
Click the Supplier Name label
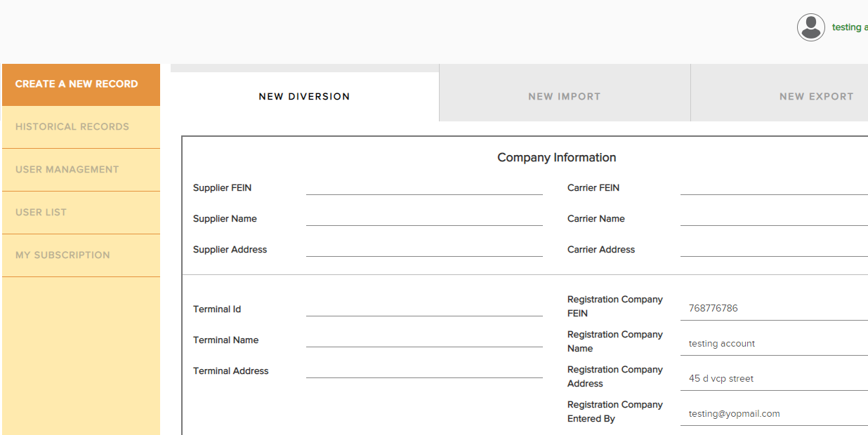225,219
